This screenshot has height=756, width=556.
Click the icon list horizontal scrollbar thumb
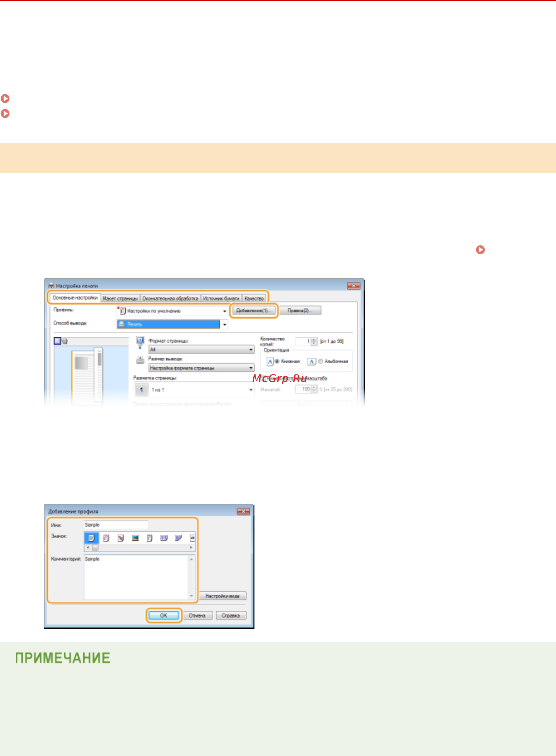[x=95, y=548]
